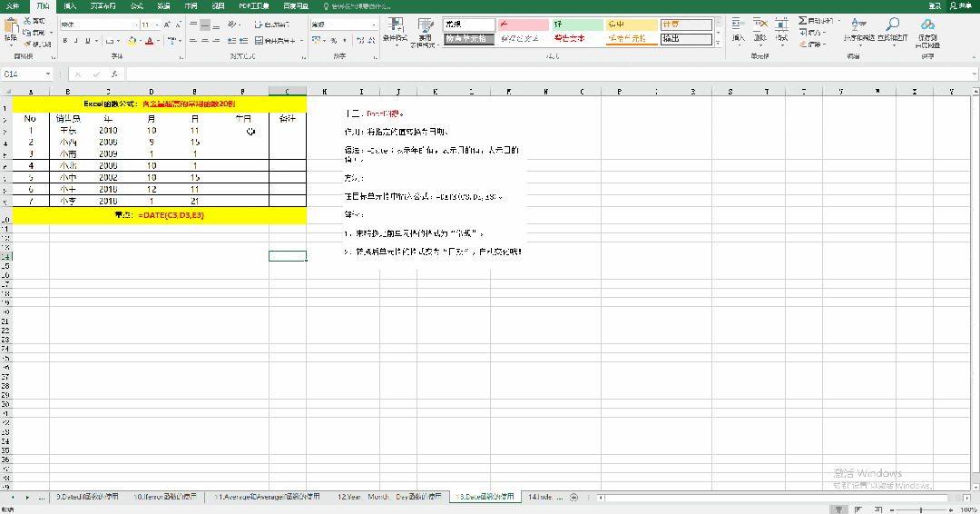The width and height of the screenshot is (980, 514).
Task: Open the 10.Iferror sheet tab
Action: (165, 497)
